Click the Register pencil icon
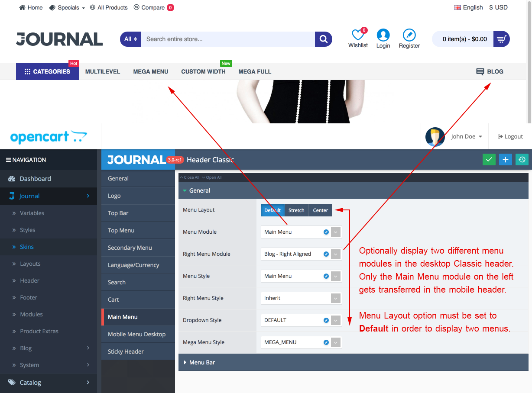This screenshot has height=393, width=532. click(x=409, y=35)
